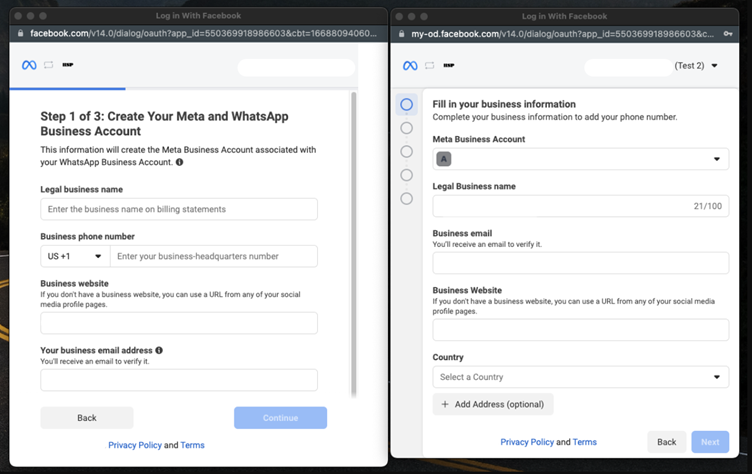Click the Business Website field in right window

pos(580,330)
